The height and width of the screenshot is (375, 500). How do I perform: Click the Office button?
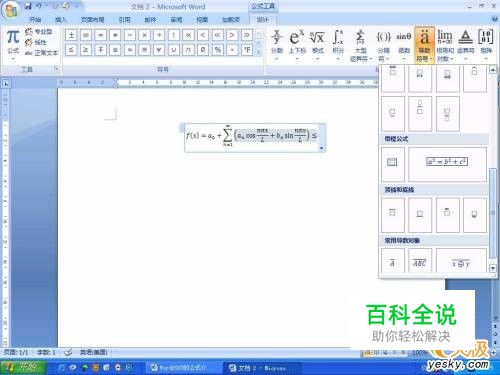click(x=11, y=10)
